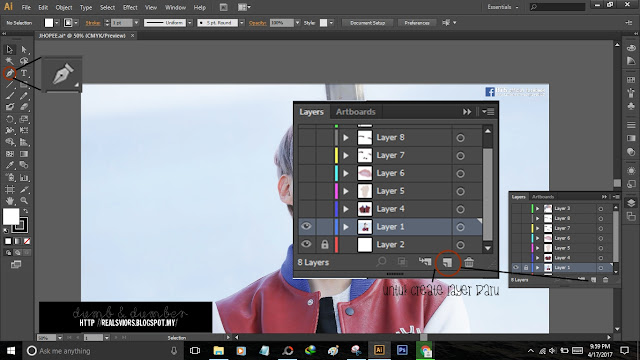Click Create New Sublayer in the enlarged Layers panel
The image size is (640, 360).
[425, 262]
